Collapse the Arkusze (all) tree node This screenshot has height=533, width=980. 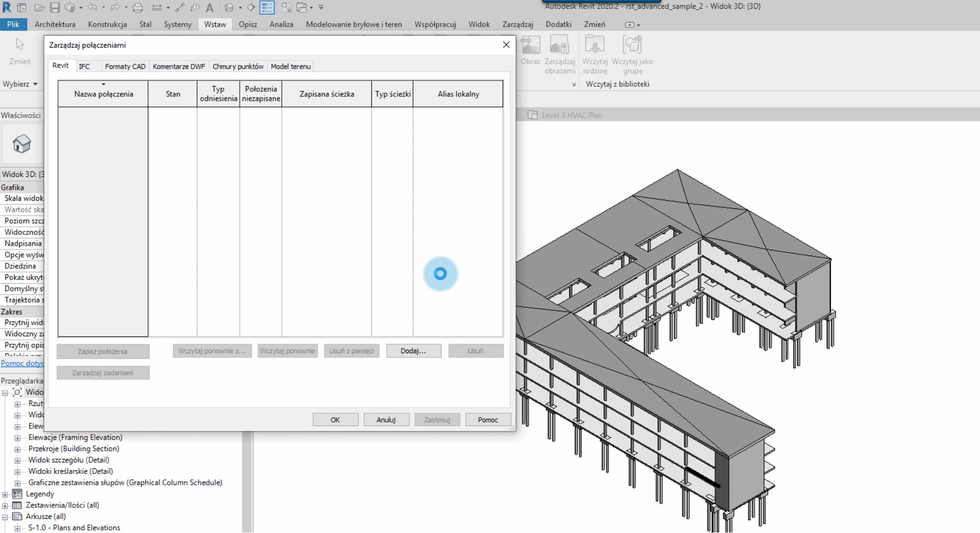pos(5,517)
